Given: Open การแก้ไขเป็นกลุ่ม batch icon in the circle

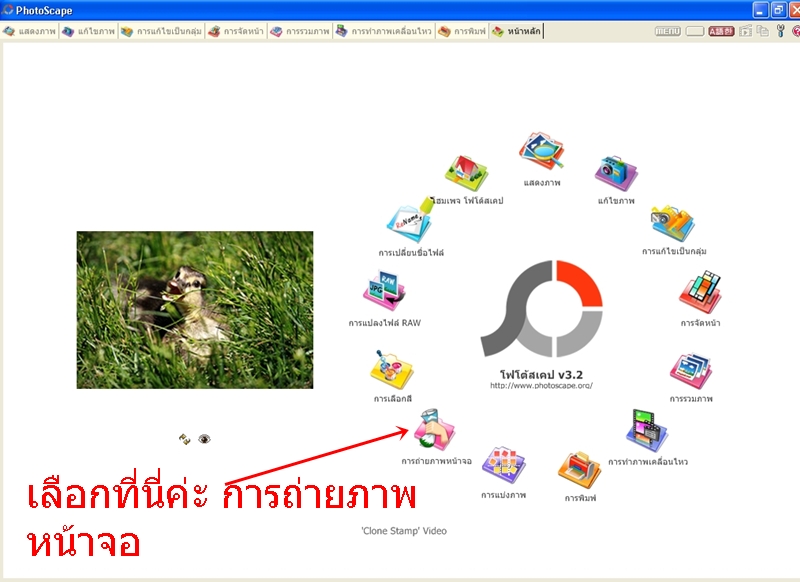Looking at the screenshot, I should tap(672, 224).
